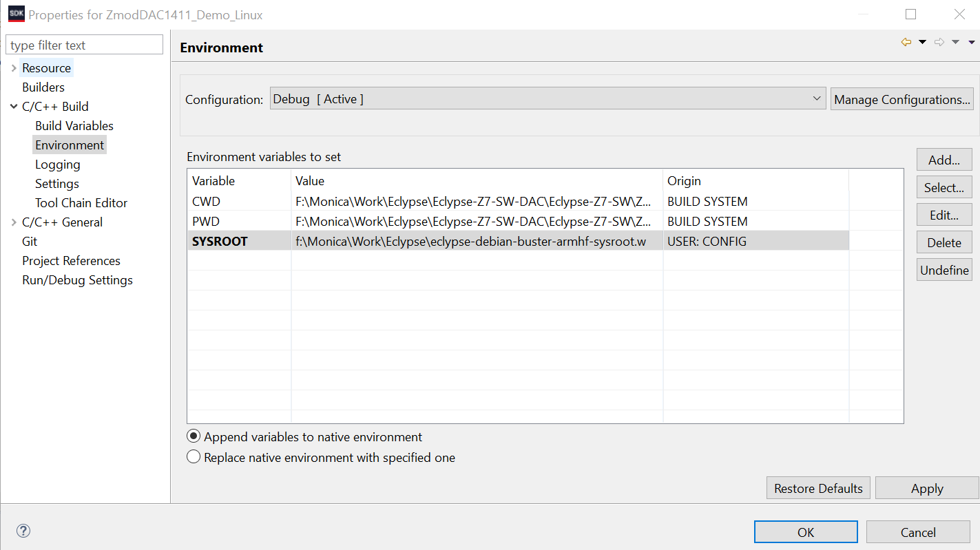
Task: Click the Manage Configurations button
Action: (902, 99)
